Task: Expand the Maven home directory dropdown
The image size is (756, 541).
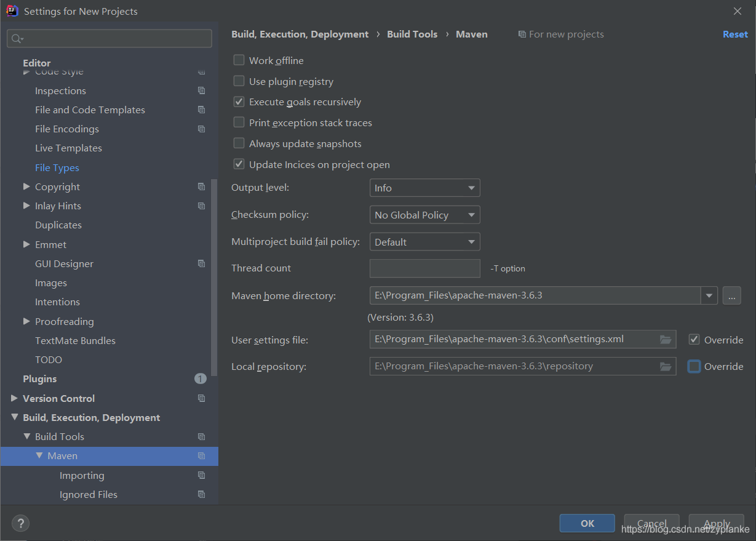Action: (709, 295)
